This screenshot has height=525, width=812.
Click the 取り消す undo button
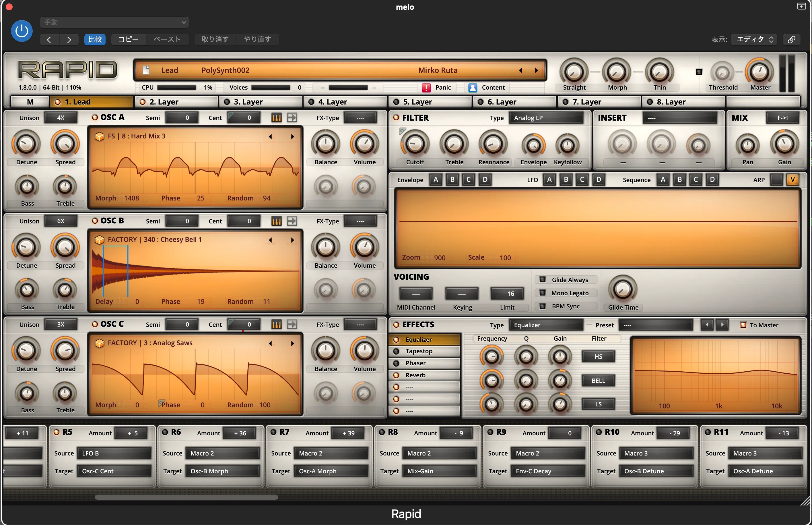pyautogui.click(x=215, y=40)
